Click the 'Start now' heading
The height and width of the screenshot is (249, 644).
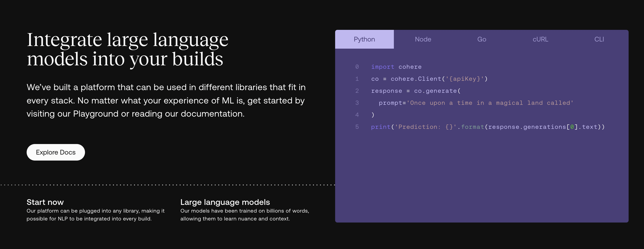[45, 202]
